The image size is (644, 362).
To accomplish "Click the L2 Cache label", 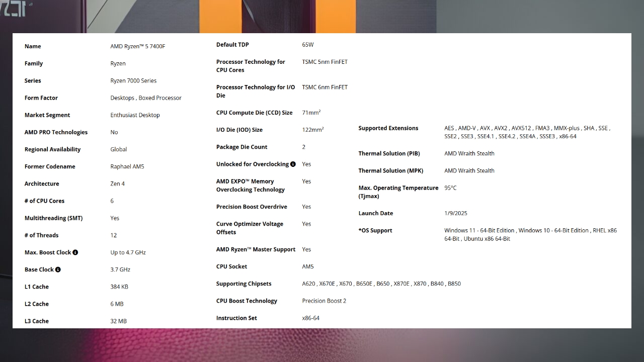I will pos(37,304).
